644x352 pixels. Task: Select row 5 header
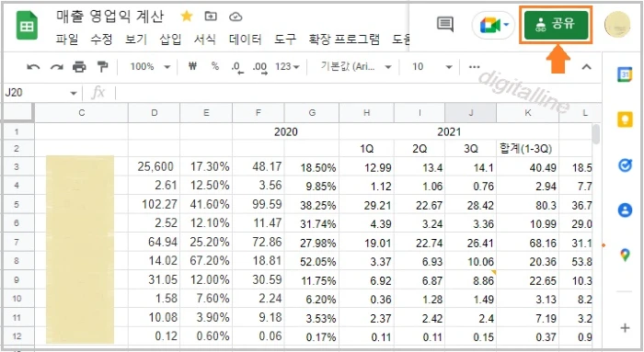coord(17,204)
